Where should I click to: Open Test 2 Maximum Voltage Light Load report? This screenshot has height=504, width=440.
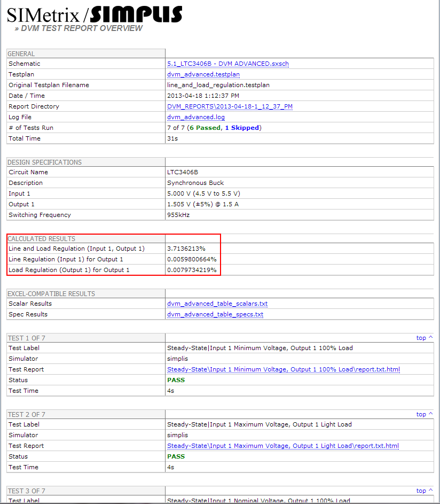click(x=282, y=446)
